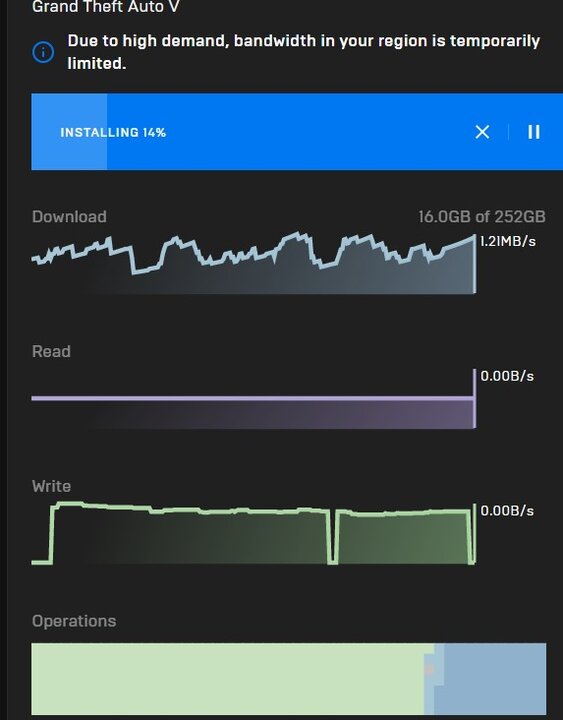Click the read rate 0.00B/s value
This screenshot has width=563, height=720.
point(507,376)
